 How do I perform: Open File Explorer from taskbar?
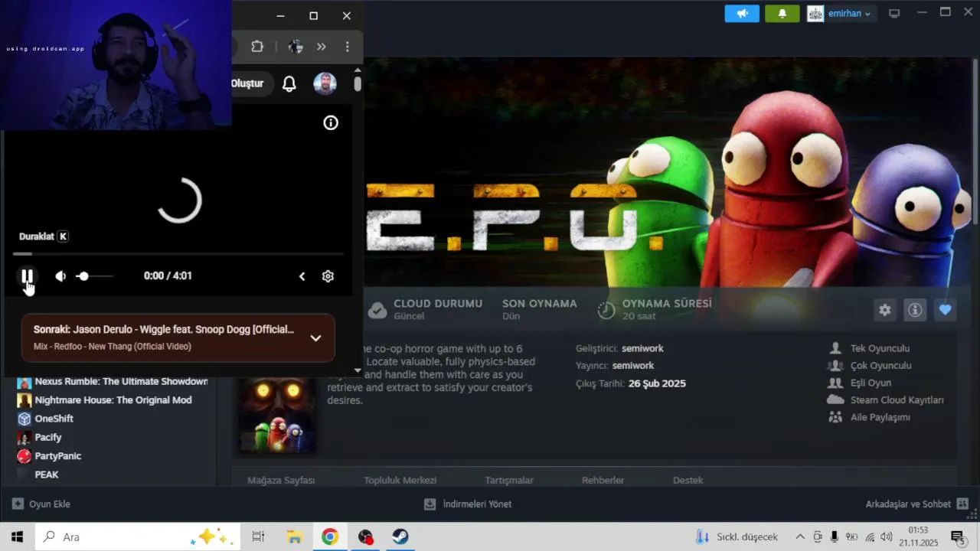click(294, 536)
